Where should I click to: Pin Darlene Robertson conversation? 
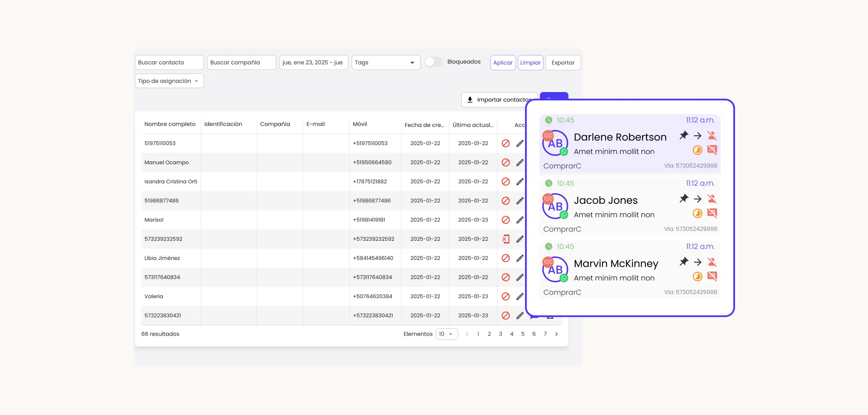tap(684, 135)
